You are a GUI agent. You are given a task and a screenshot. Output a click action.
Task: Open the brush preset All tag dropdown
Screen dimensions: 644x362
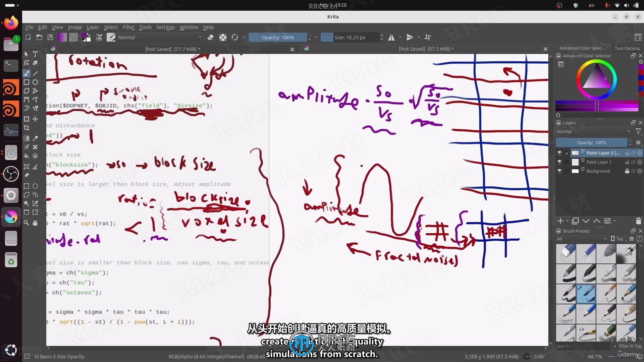coord(582,239)
